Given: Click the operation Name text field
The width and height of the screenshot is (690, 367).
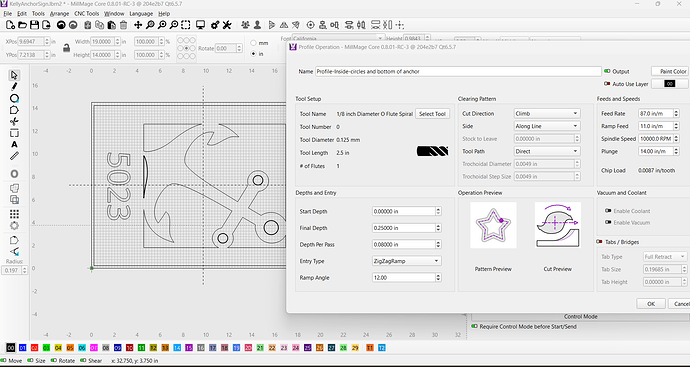Looking at the screenshot, I should click(458, 71).
